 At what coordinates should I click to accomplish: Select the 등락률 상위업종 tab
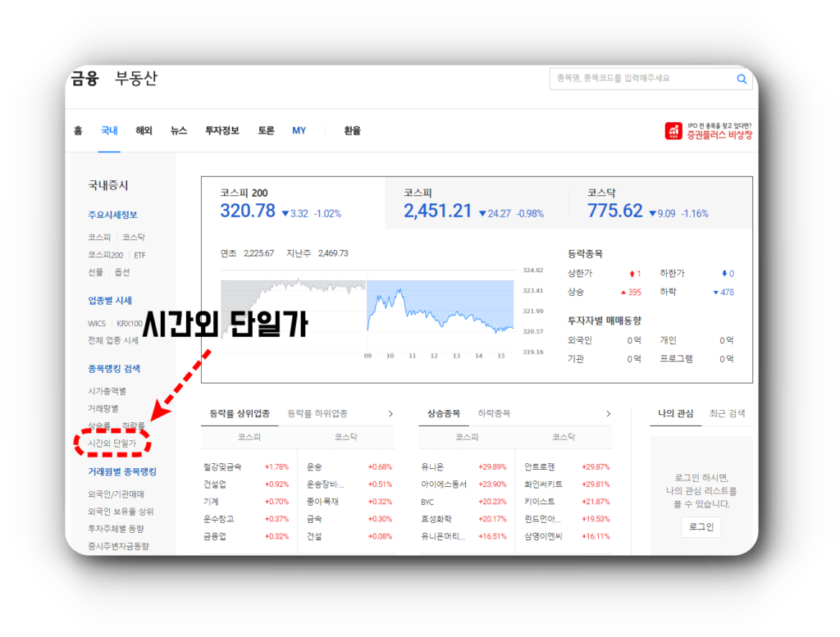pos(240,413)
